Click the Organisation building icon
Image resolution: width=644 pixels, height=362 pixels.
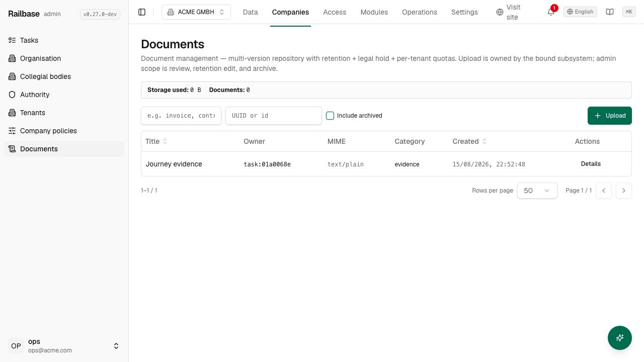(x=12, y=58)
